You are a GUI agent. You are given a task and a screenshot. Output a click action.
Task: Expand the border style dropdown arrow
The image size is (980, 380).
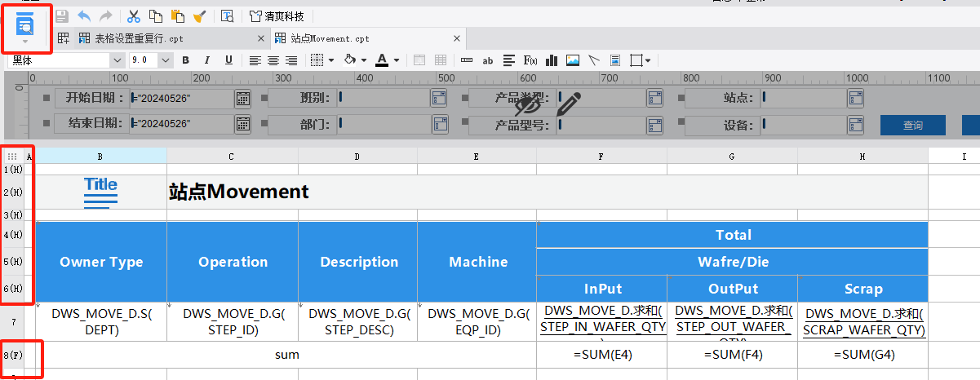point(331,60)
